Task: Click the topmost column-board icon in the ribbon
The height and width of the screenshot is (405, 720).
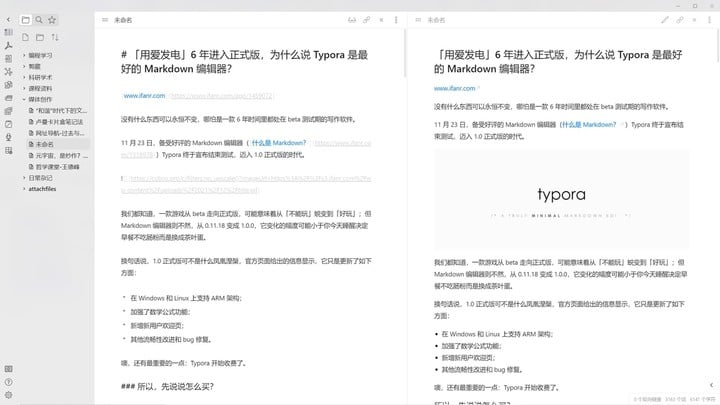Action: (8, 32)
